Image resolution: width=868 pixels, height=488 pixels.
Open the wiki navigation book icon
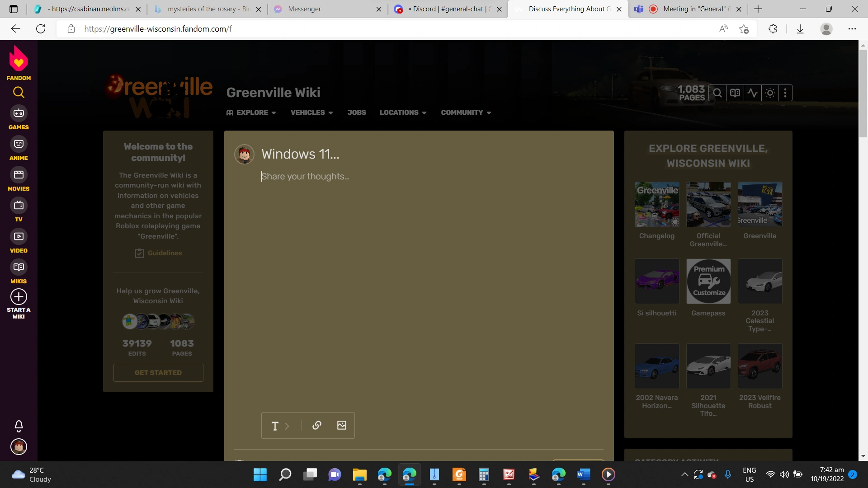[x=735, y=93]
